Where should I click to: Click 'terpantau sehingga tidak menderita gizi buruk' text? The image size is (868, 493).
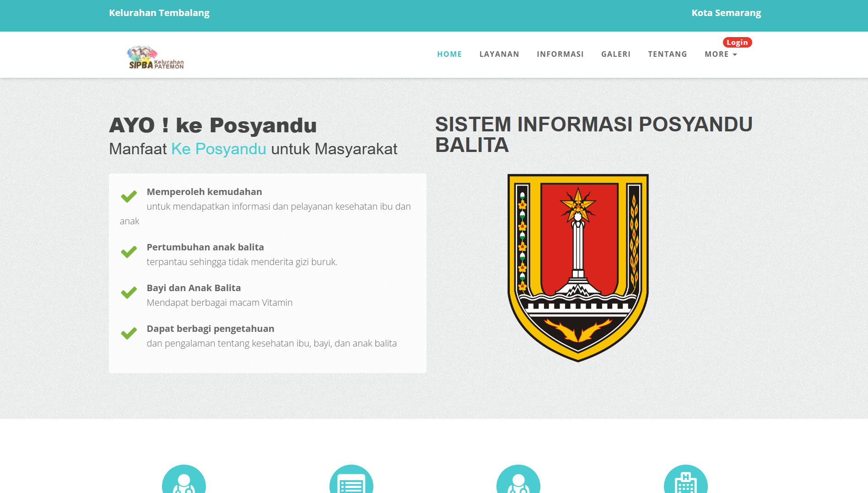click(242, 262)
